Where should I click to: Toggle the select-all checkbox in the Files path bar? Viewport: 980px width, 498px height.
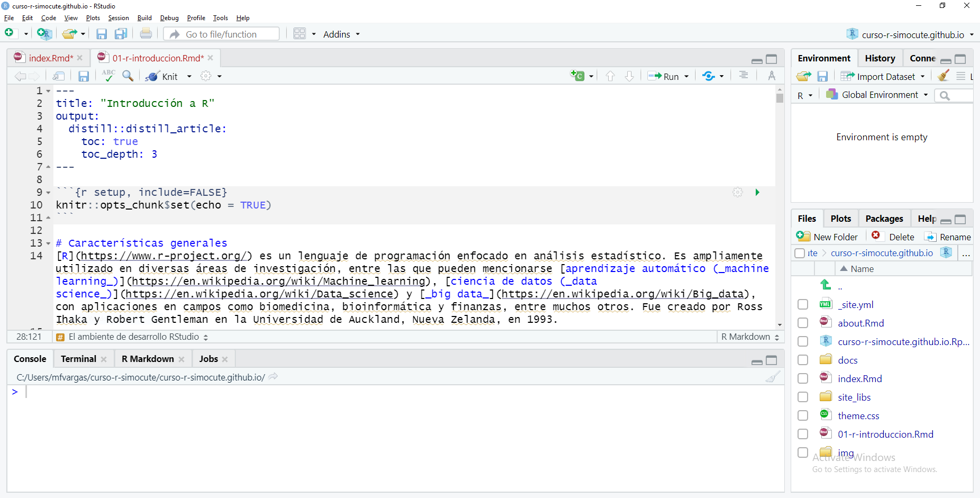(x=800, y=253)
